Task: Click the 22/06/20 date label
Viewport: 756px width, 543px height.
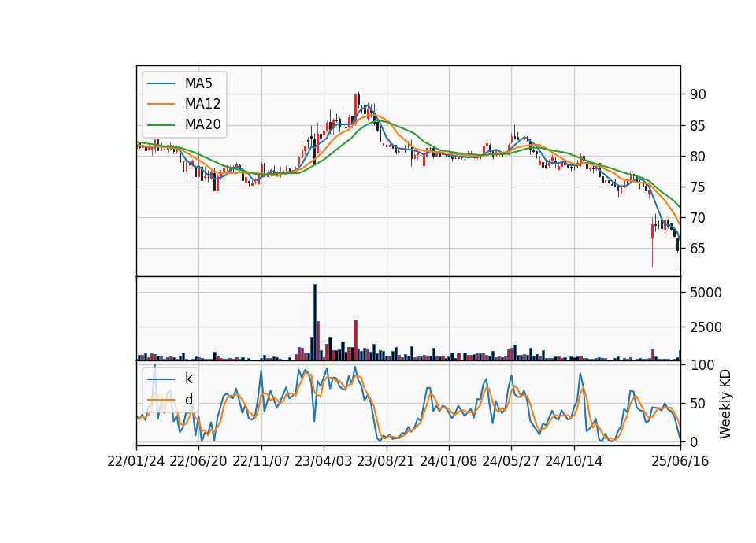Action: (198, 461)
